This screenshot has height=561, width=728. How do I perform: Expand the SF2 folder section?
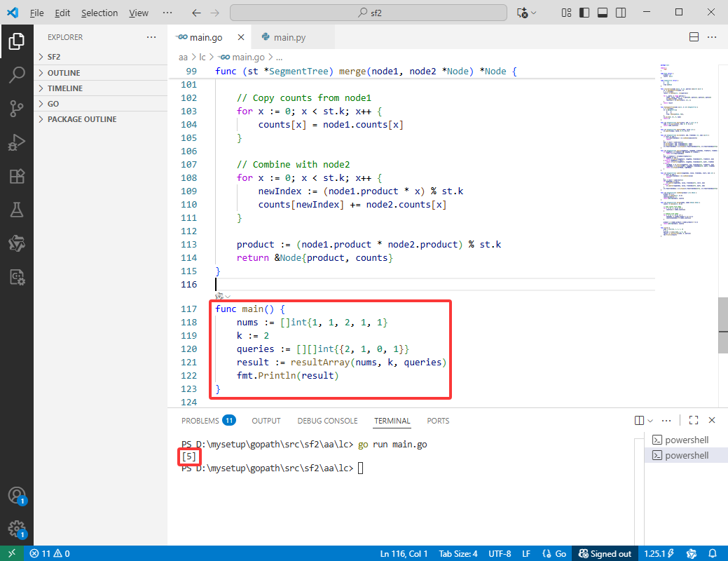coord(100,57)
